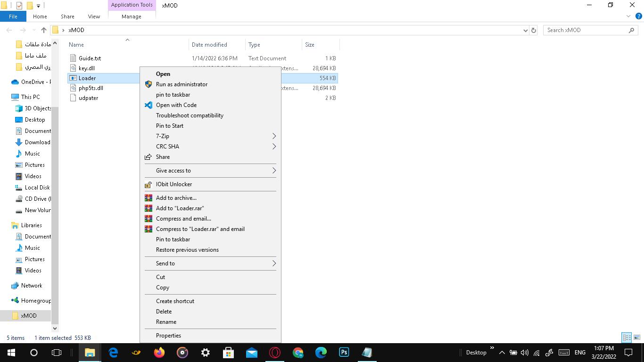Expand the Send to submenu
Image resolution: width=644 pixels, height=362 pixels.
[273, 263]
